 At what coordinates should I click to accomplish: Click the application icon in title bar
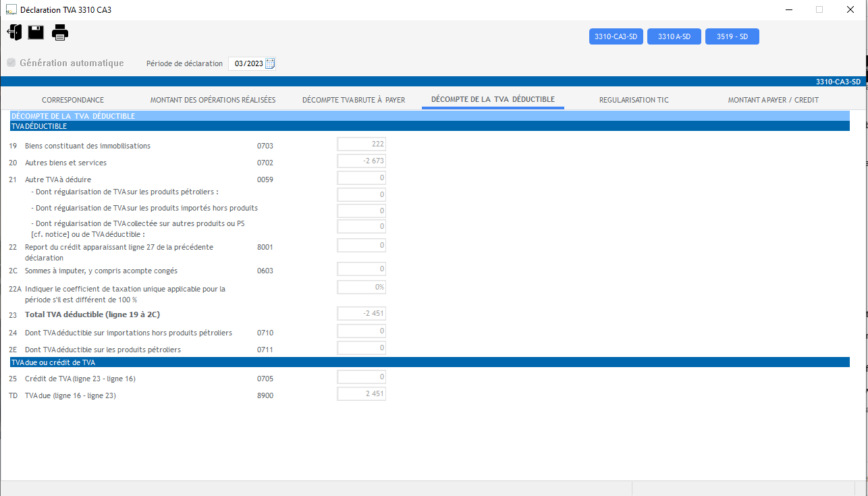point(11,10)
